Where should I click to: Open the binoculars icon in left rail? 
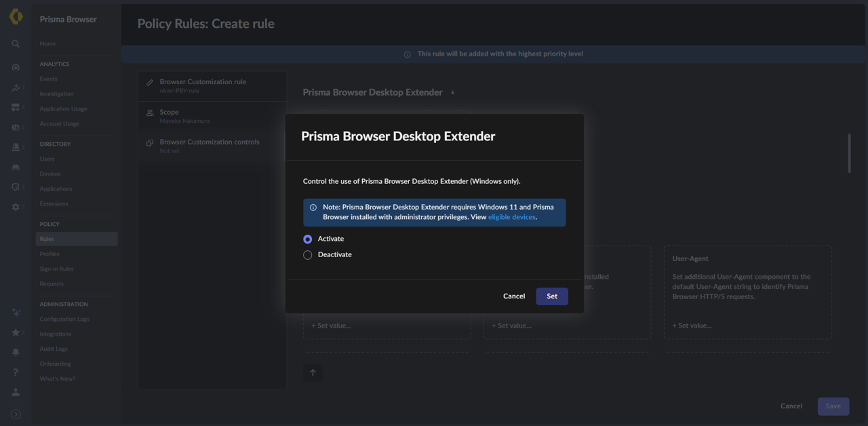click(x=16, y=167)
